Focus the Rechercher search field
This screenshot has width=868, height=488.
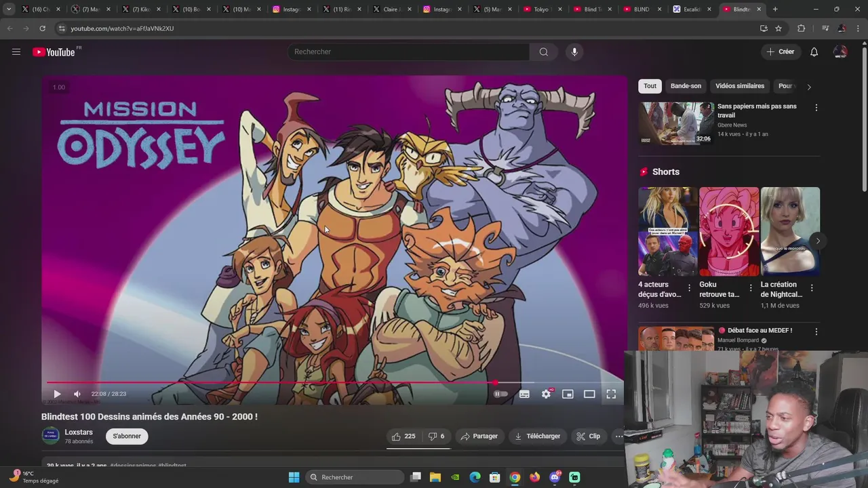409,52
